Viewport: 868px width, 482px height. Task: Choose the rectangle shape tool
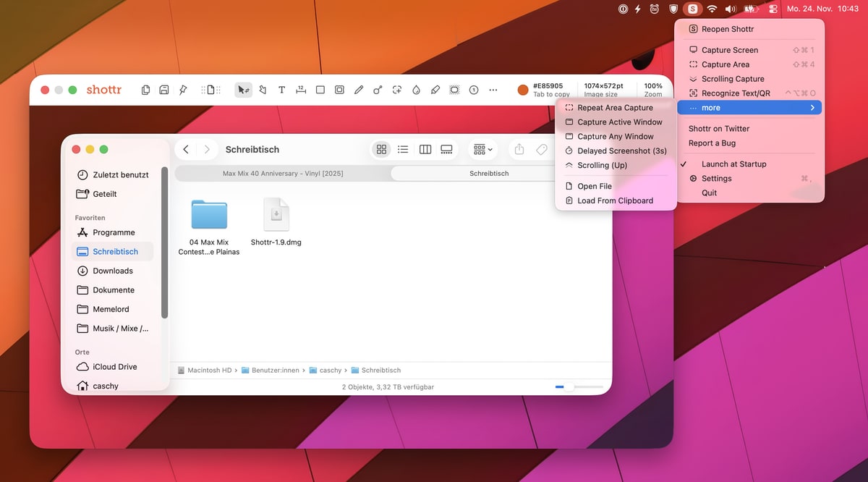(x=320, y=90)
